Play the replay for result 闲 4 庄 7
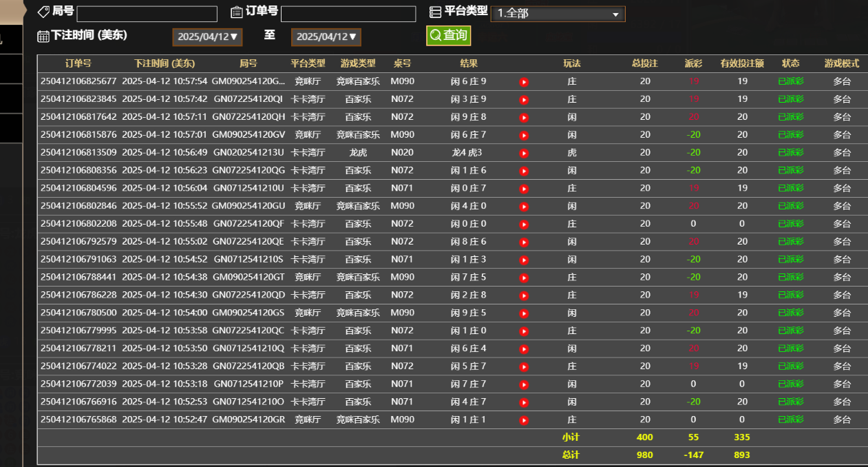Image resolution: width=868 pixels, height=467 pixels. (x=524, y=402)
